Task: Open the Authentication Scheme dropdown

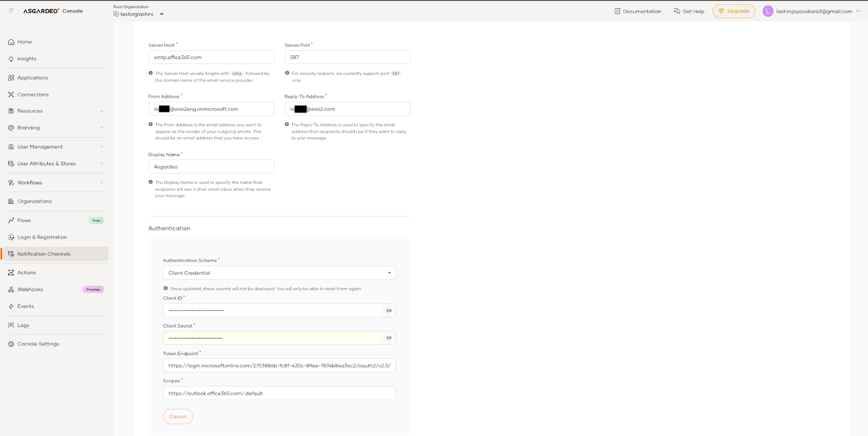Action: point(279,273)
